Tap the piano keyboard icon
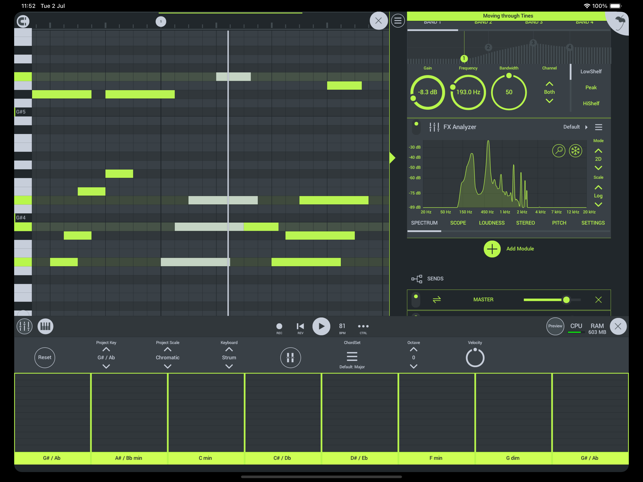This screenshot has height=482, width=643. point(46,327)
